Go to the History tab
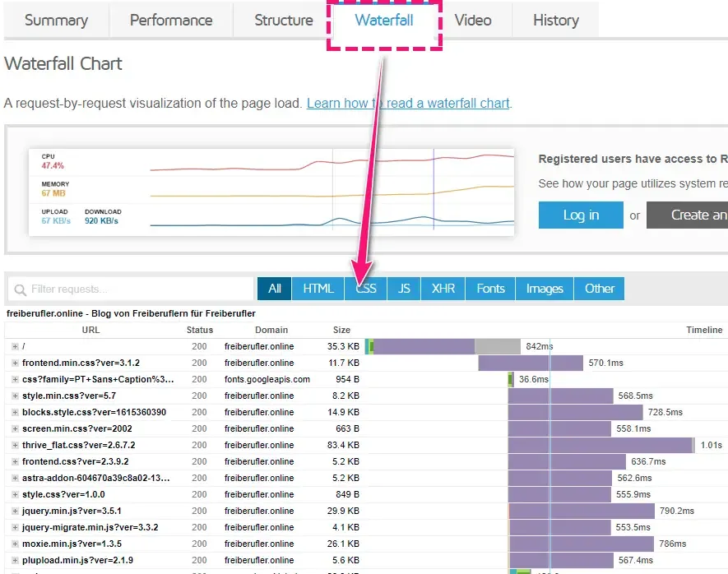 (x=555, y=21)
